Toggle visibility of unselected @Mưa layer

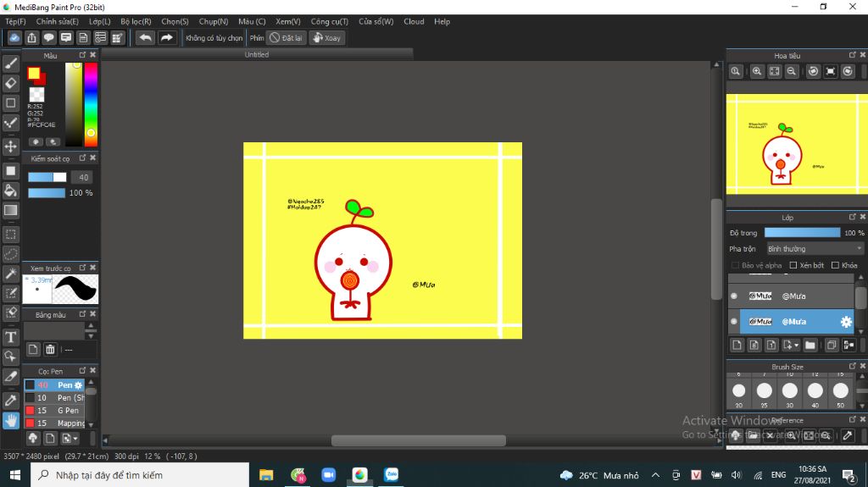pos(734,296)
